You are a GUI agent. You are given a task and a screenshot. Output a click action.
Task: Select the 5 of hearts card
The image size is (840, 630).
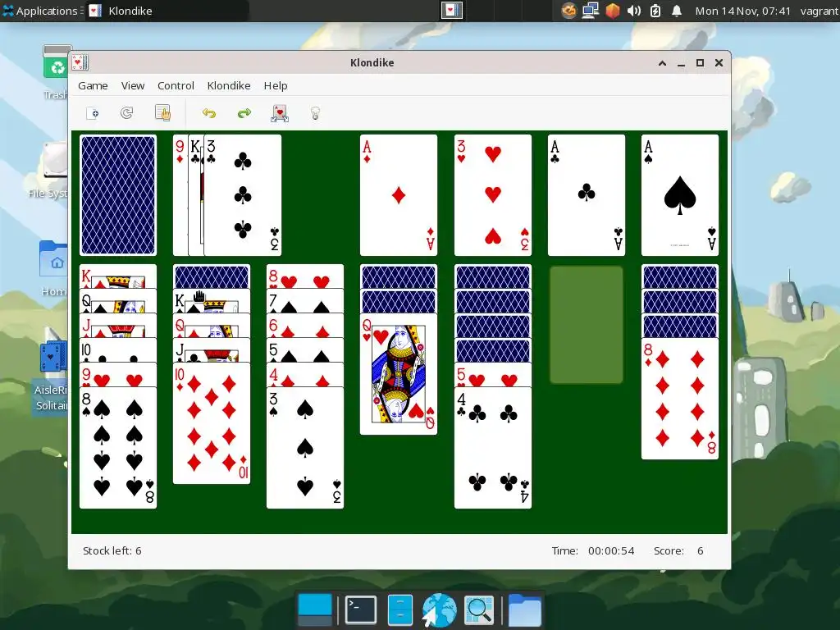tap(493, 375)
